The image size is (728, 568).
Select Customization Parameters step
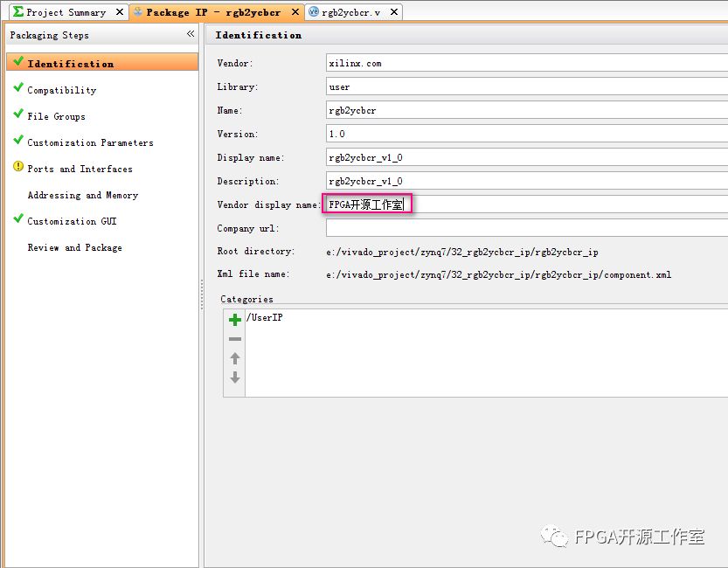90,142
